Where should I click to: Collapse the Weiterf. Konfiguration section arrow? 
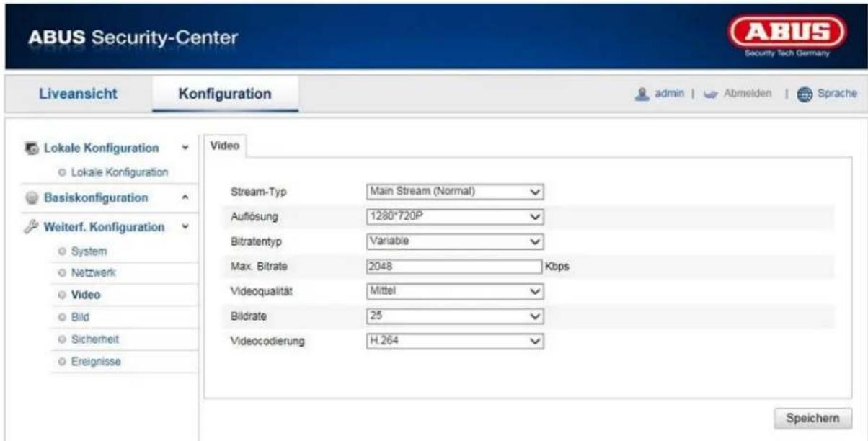186,227
